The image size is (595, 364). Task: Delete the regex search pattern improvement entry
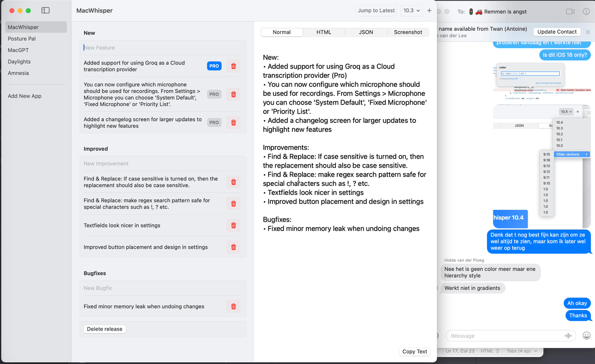click(x=234, y=203)
